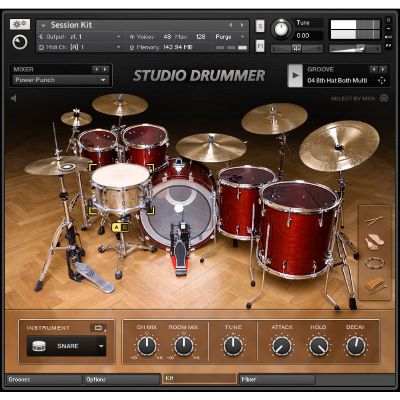The height and width of the screenshot is (400, 400).
Task: Select the tambourine percussion icon
Action: point(374,263)
